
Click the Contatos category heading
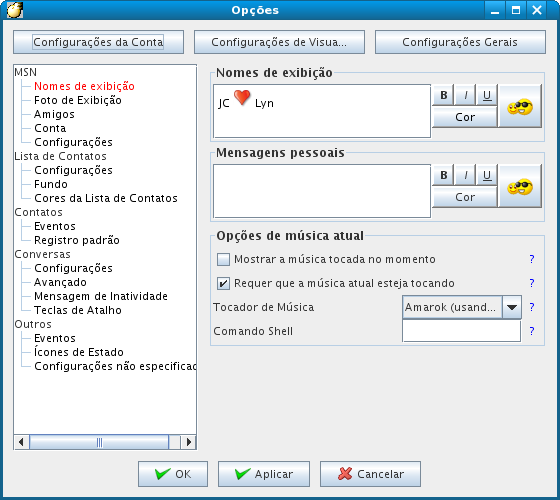point(38,212)
